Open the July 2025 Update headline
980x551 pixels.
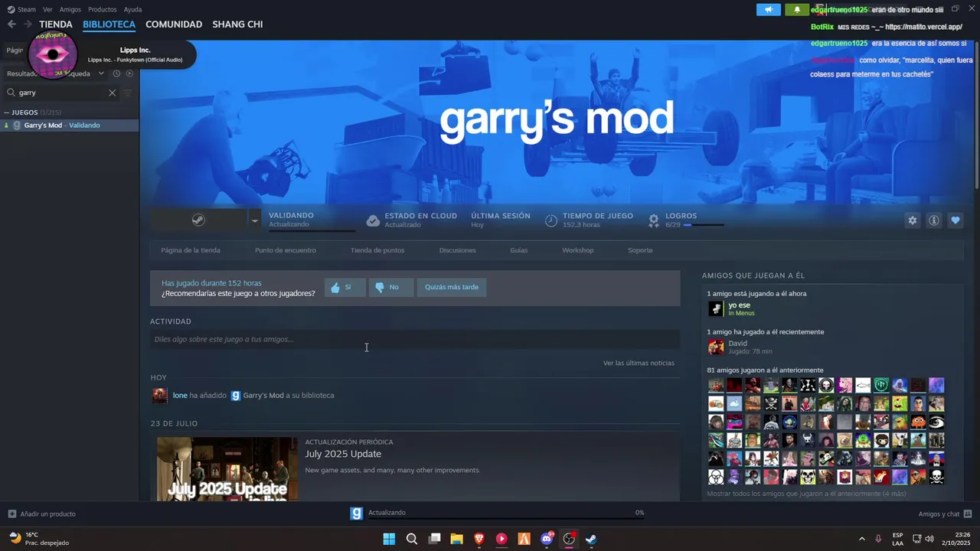pyautogui.click(x=343, y=454)
